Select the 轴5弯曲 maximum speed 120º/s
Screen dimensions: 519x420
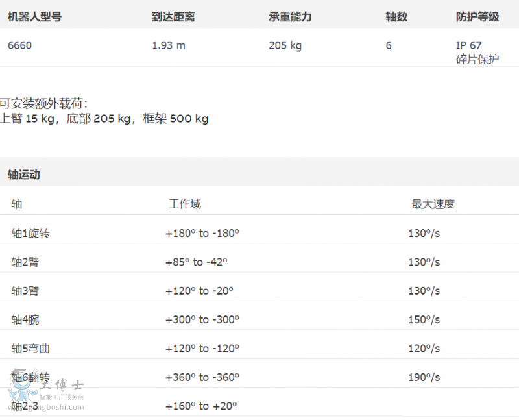tap(426, 348)
